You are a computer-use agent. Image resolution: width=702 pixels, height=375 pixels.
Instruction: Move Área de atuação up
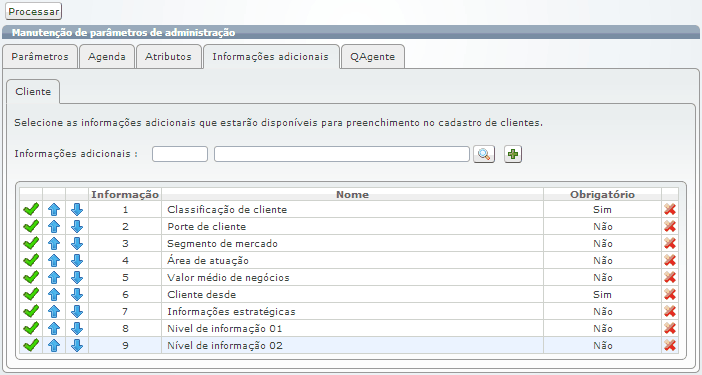[54, 260]
